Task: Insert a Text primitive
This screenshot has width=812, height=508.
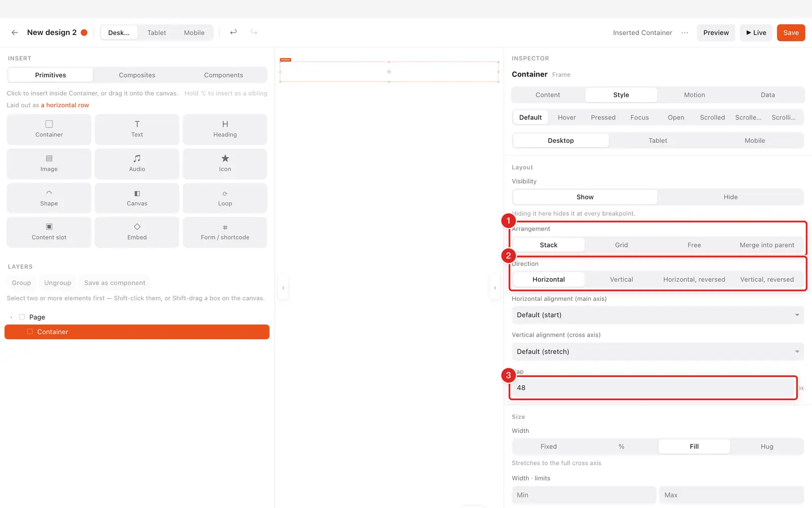Action: point(137,129)
